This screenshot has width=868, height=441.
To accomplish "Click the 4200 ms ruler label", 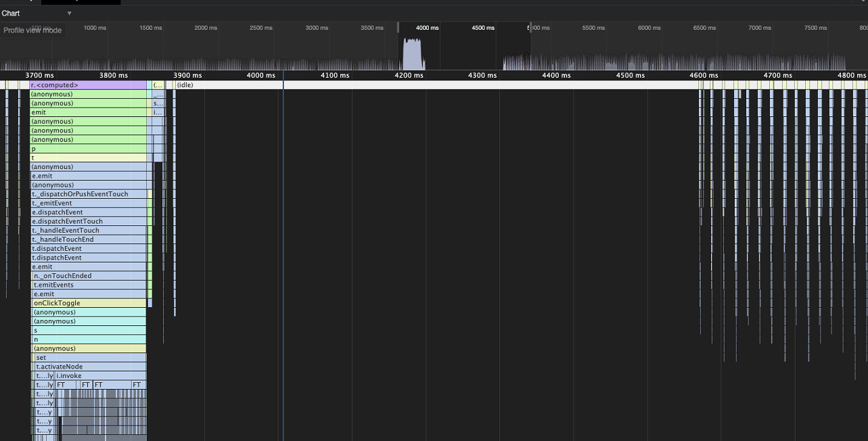I will [409, 75].
